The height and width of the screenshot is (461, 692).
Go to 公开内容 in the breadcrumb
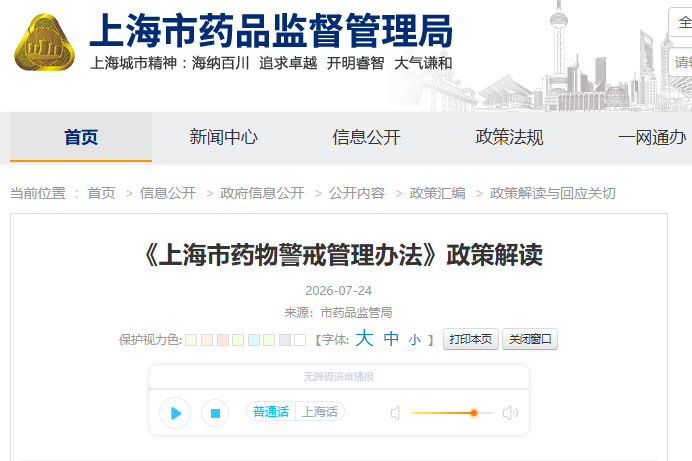[x=357, y=193]
